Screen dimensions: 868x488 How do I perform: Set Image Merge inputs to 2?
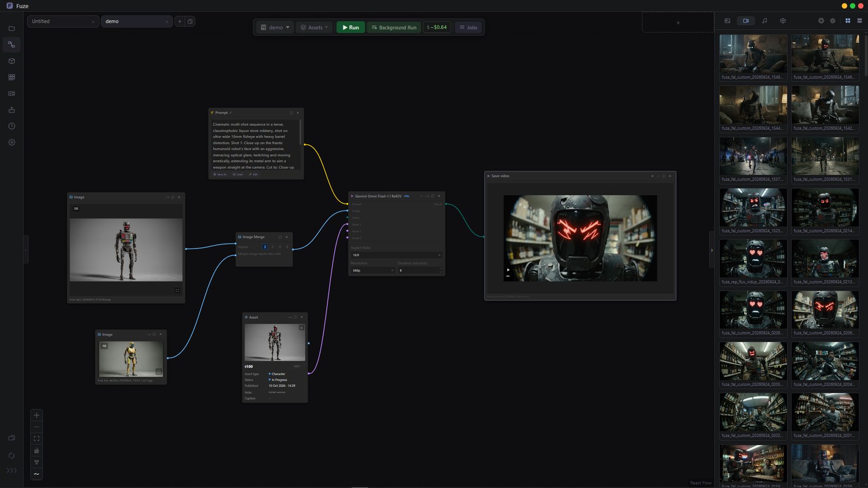[265, 247]
